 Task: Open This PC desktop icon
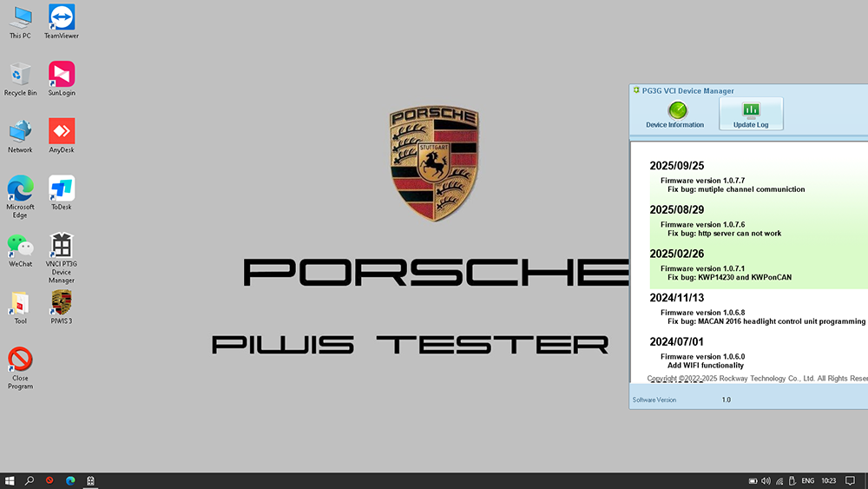coord(20,19)
